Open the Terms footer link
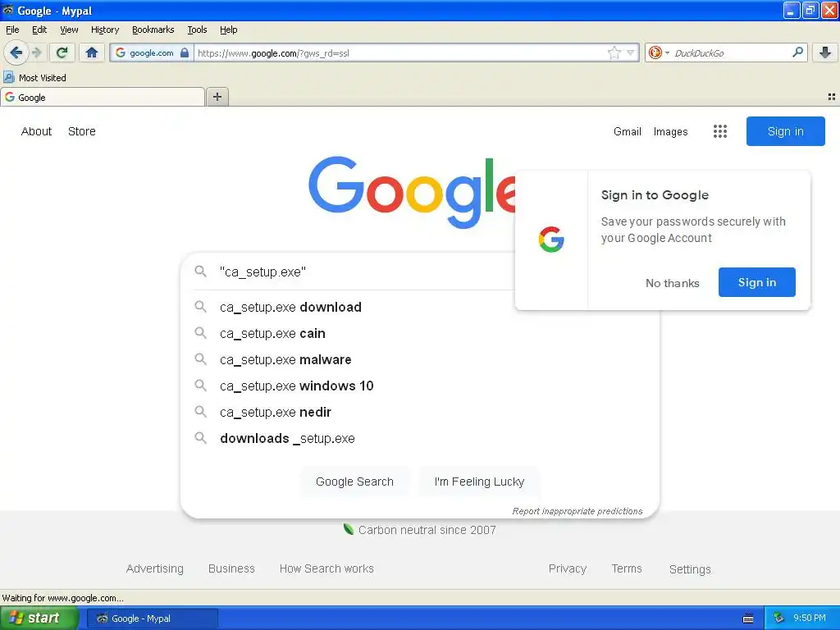This screenshot has width=840, height=630. point(627,568)
